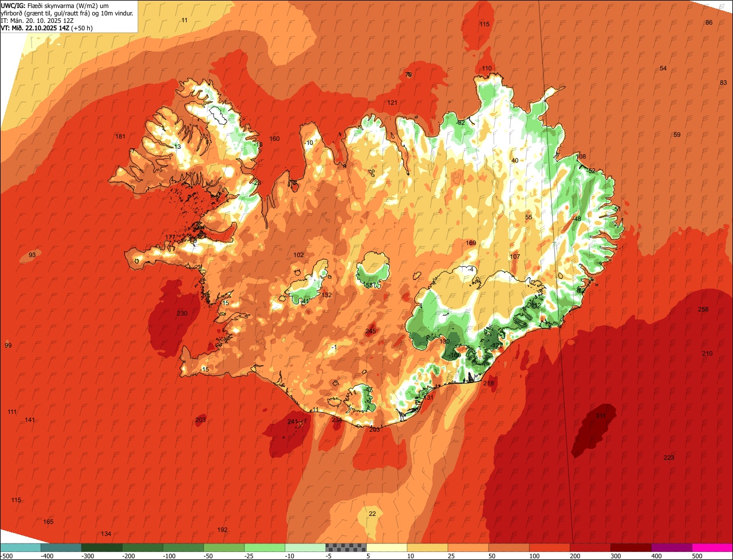Click the teal legend swatch between -500 and -400
733x560 pixels.
tap(20, 547)
